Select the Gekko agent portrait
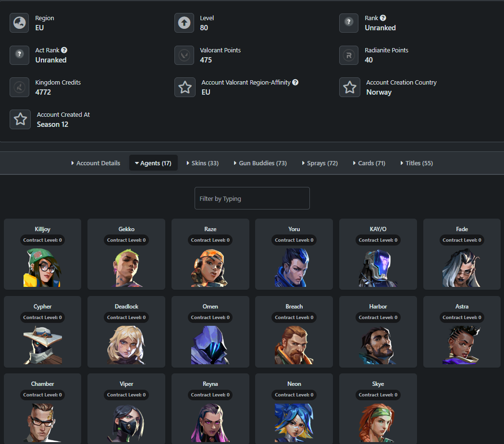The image size is (504, 444). tap(126, 268)
